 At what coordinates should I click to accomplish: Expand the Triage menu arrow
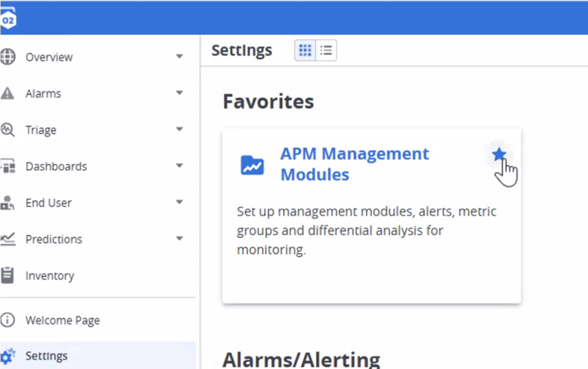179,129
